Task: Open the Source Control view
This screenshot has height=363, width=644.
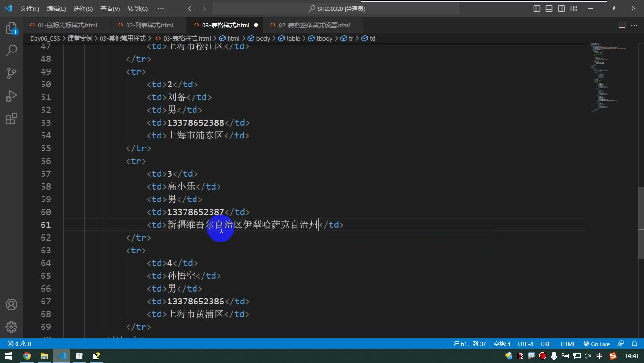Action: pos(11,73)
